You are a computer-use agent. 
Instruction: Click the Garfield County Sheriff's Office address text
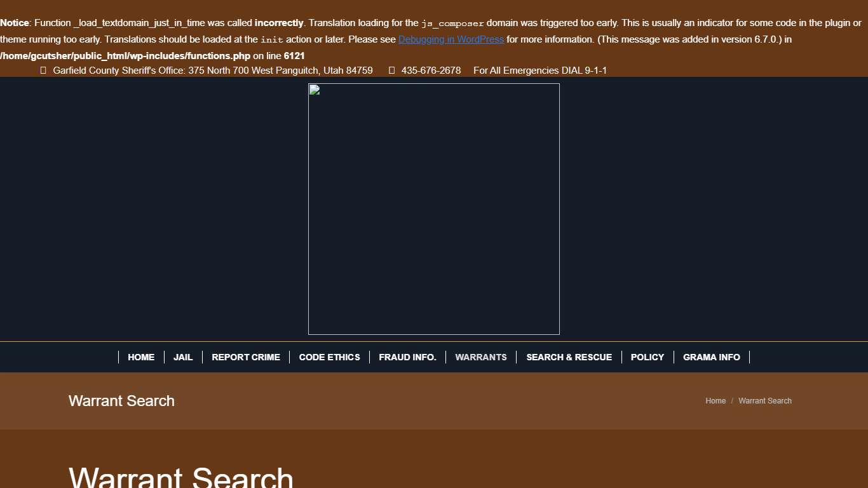click(212, 71)
